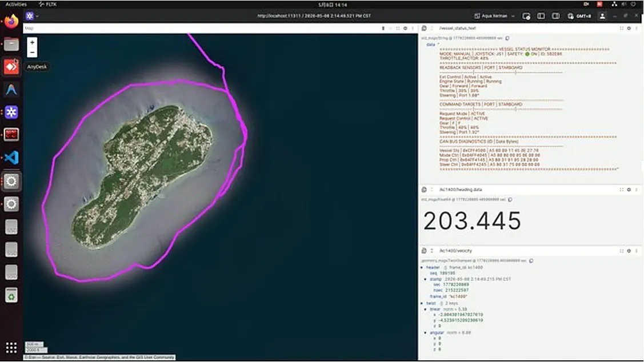Screen dimensions: 644x362
Task: Open the Files manager from dock
Action: [x=11, y=44]
